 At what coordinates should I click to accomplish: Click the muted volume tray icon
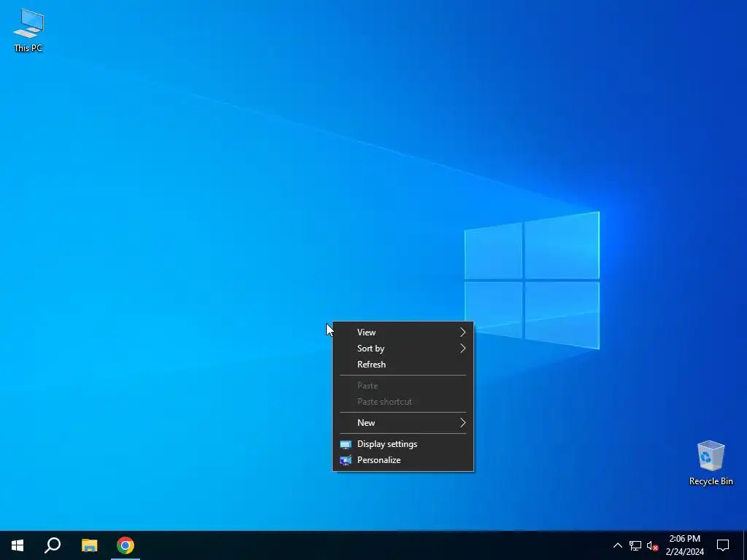653,545
